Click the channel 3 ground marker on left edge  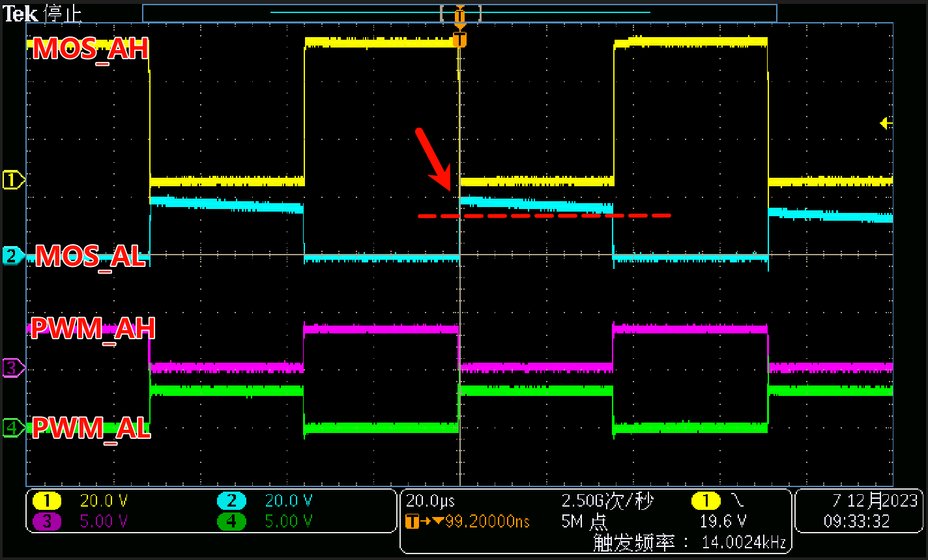pos(13,369)
